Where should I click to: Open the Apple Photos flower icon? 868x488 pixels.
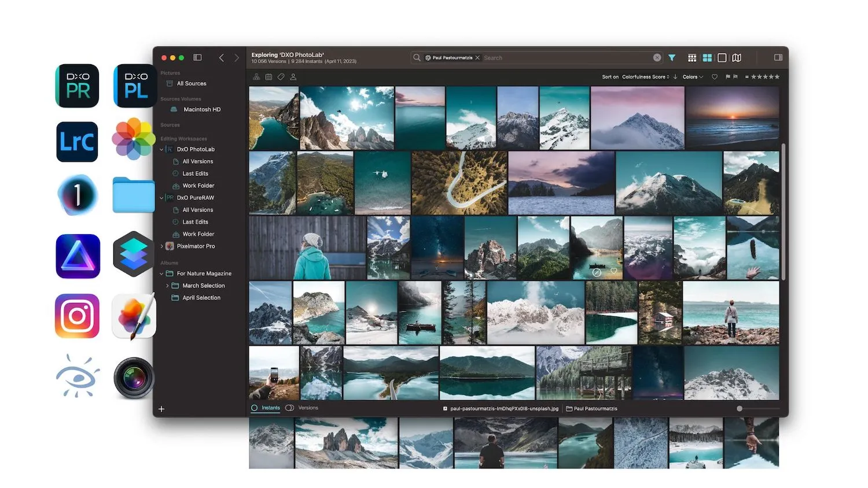click(134, 139)
